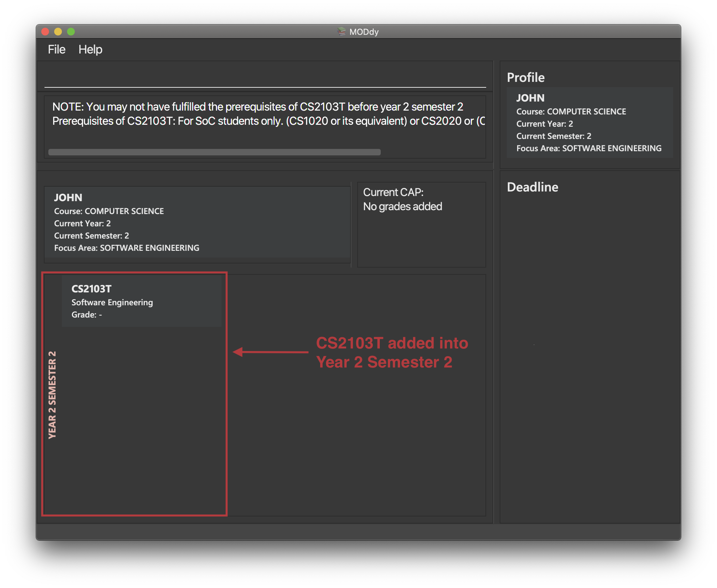
Task: Click 'Course: COMPUTER SCIENCE' in main profile card
Action: [109, 211]
